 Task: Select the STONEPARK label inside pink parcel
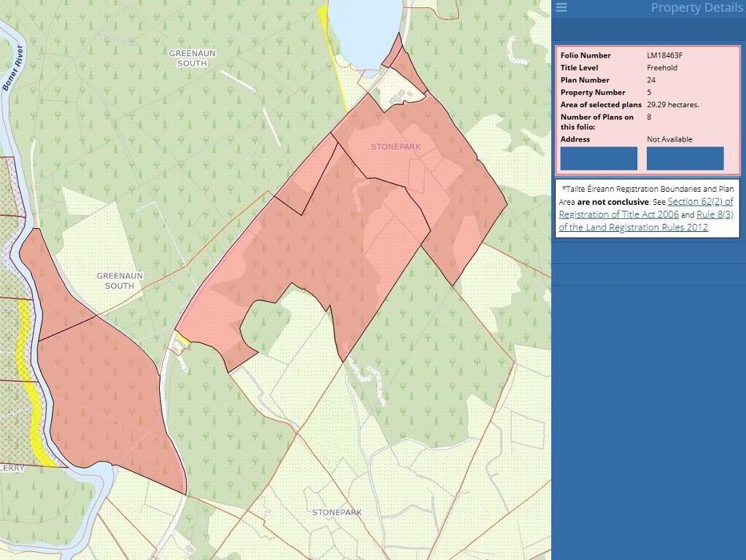coord(396,147)
